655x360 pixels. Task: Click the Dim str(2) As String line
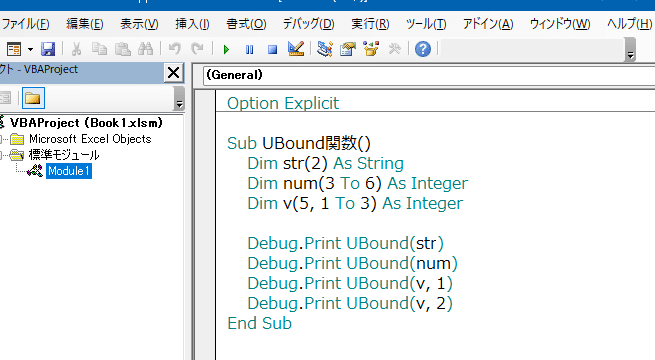click(325, 163)
